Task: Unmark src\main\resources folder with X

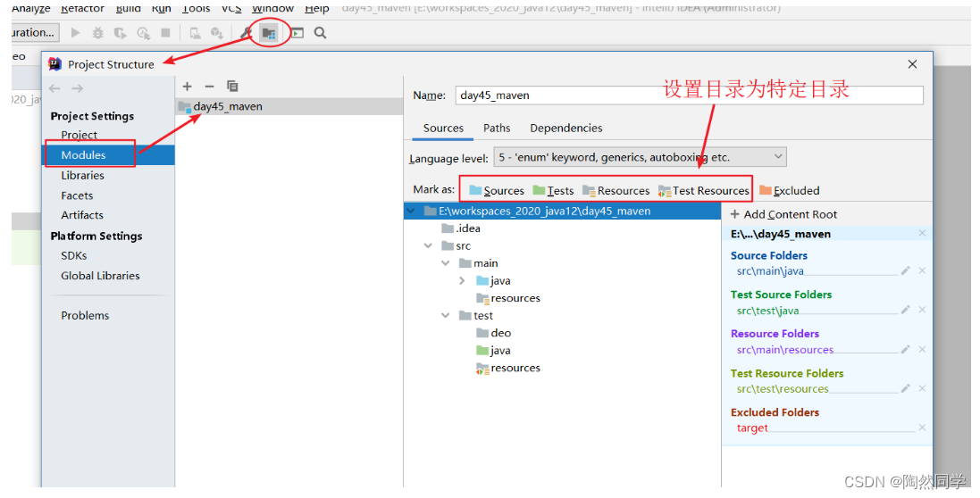Action: (922, 350)
